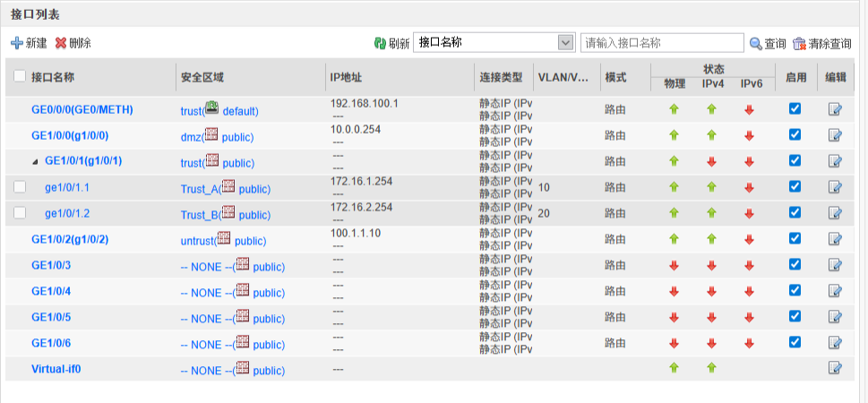
Task: Click IPv4 down arrow of GE1/0/1(g1/0/1)
Action: 712,161
